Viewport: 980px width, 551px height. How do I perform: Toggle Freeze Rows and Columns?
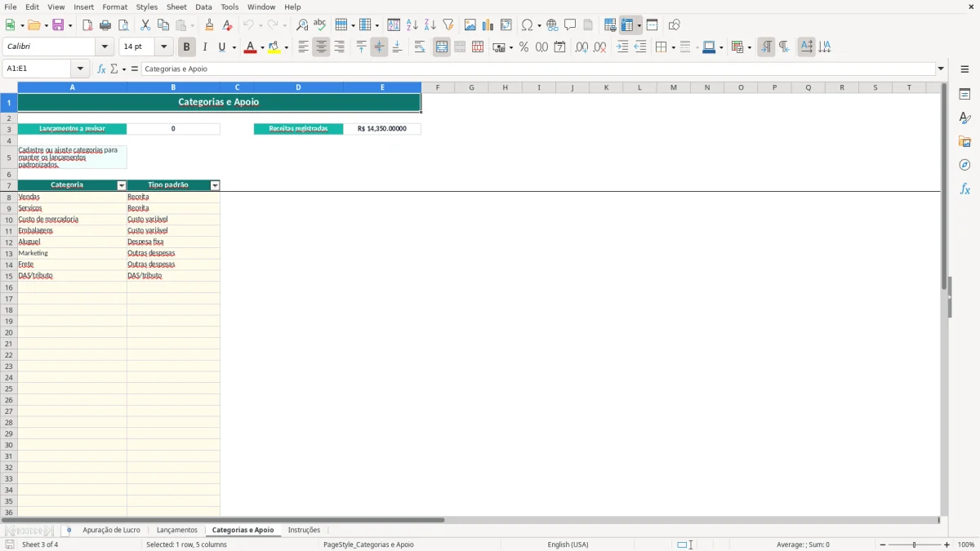pyautogui.click(x=626, y=25)
